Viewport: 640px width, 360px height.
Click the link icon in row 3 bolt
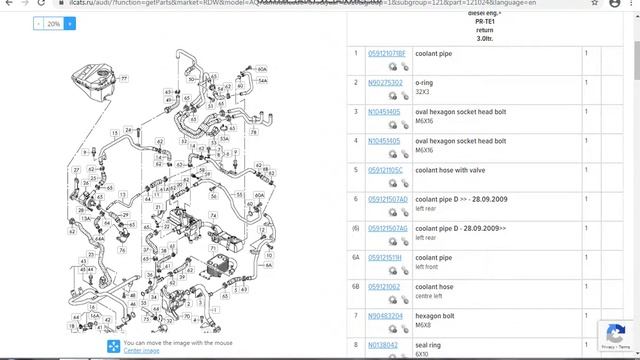coord(404,125)
